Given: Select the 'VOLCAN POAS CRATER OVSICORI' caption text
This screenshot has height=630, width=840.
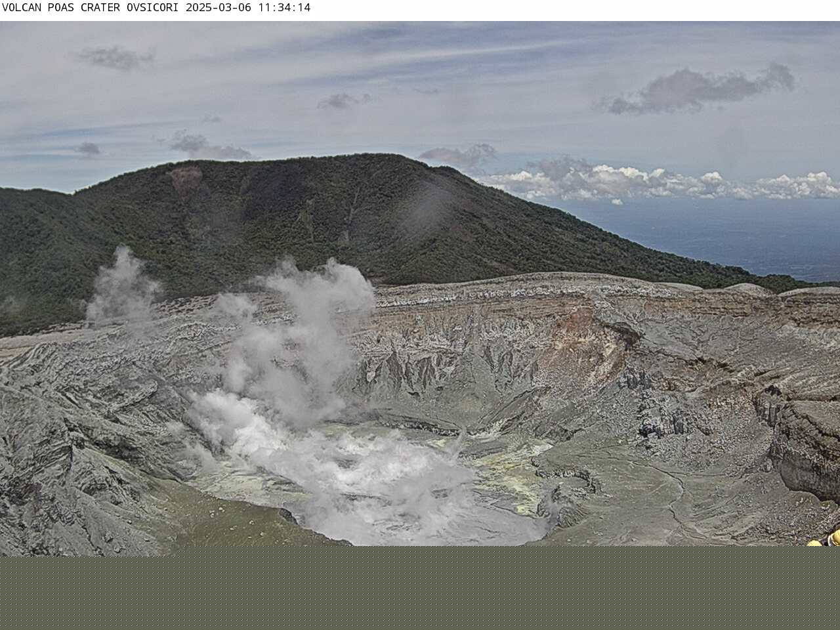Looking at the screenshot, I should 92,8.
